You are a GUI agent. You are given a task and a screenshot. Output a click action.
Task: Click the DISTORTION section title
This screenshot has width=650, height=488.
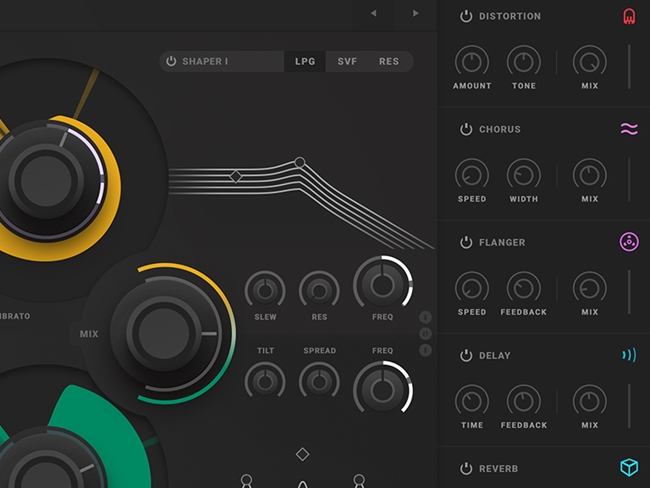click(509, 16)
